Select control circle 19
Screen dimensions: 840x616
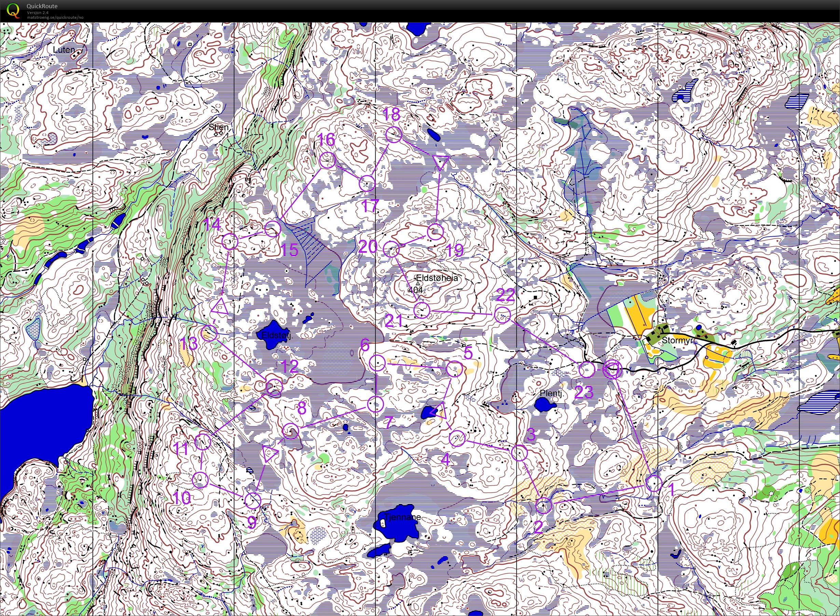pos(435,232)
